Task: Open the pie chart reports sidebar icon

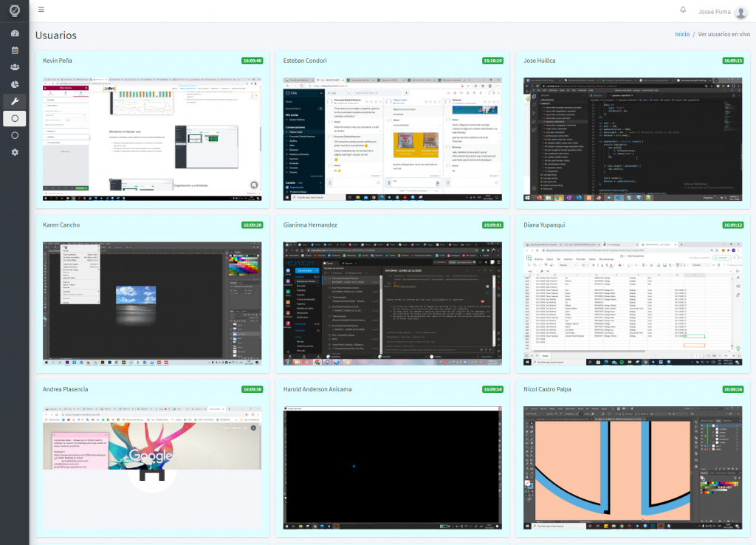Action: (15, 84)
